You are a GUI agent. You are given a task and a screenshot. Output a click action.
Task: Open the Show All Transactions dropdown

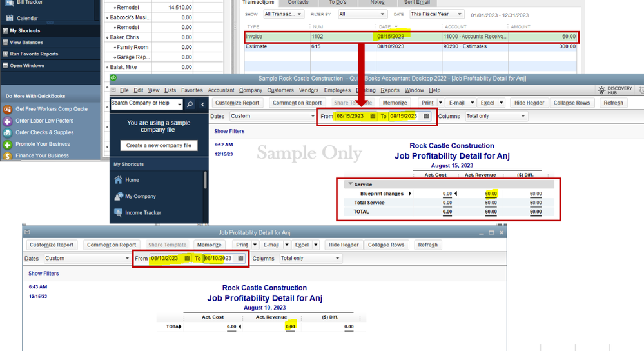(x=283, y=14)
